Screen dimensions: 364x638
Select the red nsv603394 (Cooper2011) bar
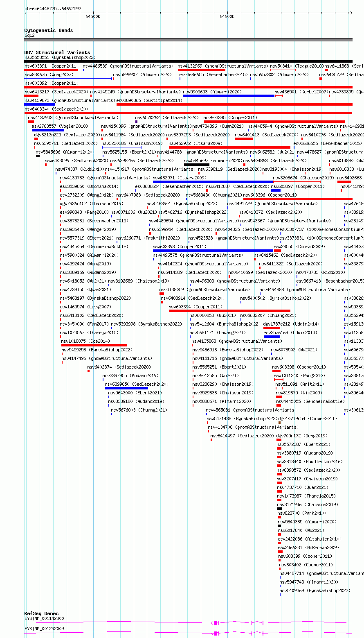pyautogui.click(x=229, y=311)
